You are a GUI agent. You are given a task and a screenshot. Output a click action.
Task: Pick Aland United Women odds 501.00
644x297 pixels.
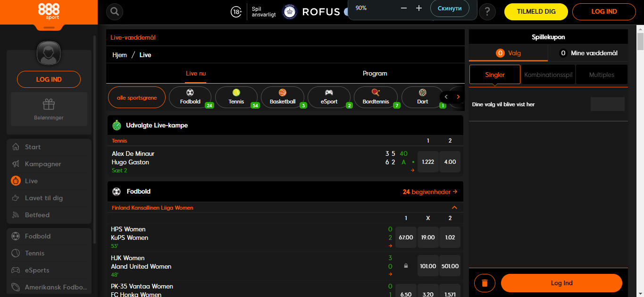click(x=450, y=266)
